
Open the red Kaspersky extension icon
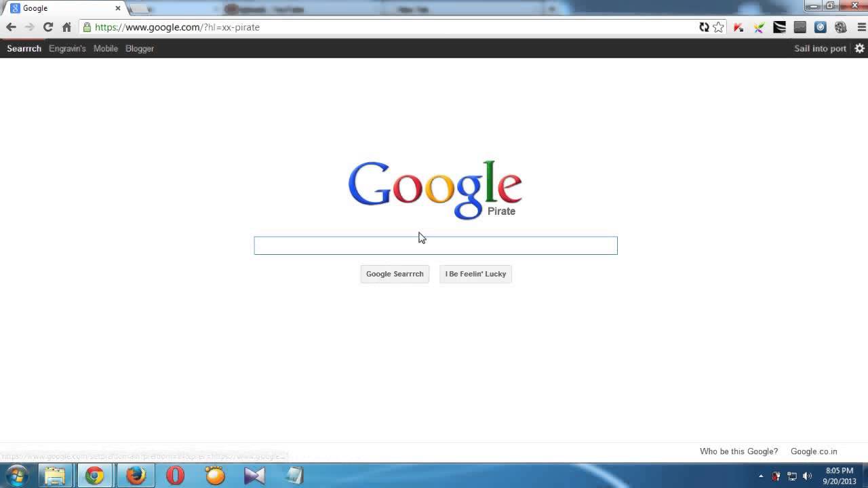[738, 27]
